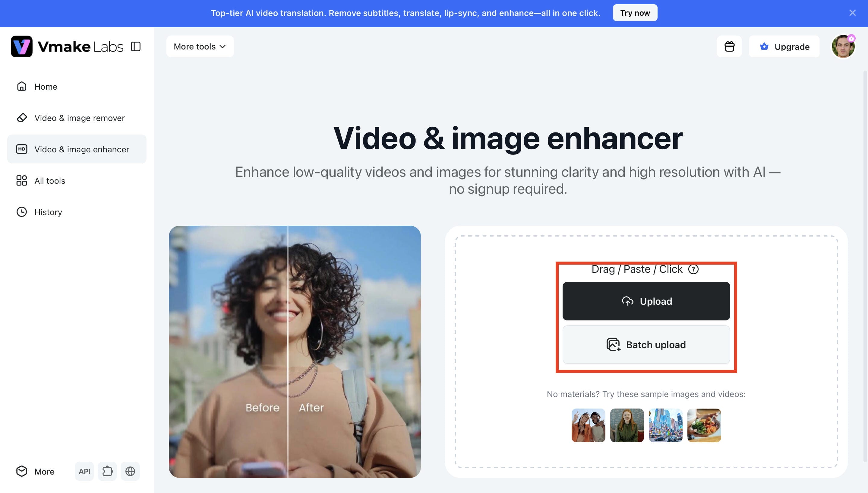This screenshot has height=493, width=868.
Task: Open History page
Action: [77, 212]
